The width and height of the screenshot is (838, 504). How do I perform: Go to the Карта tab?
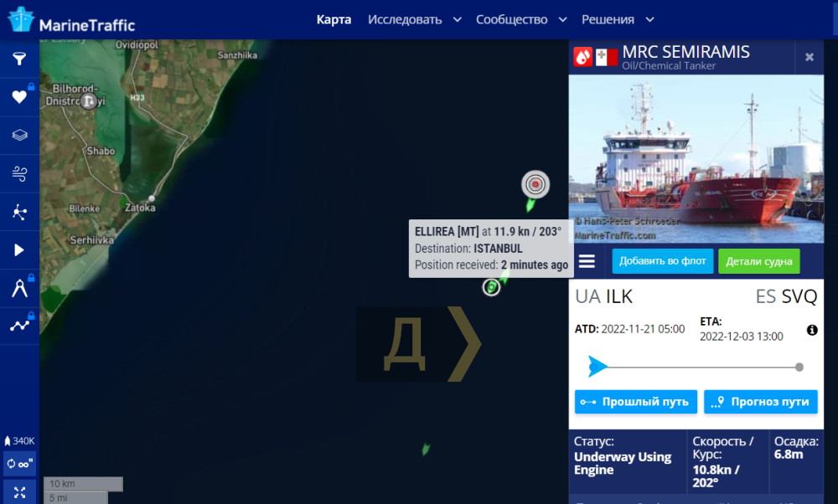click(x=334, y=20)
